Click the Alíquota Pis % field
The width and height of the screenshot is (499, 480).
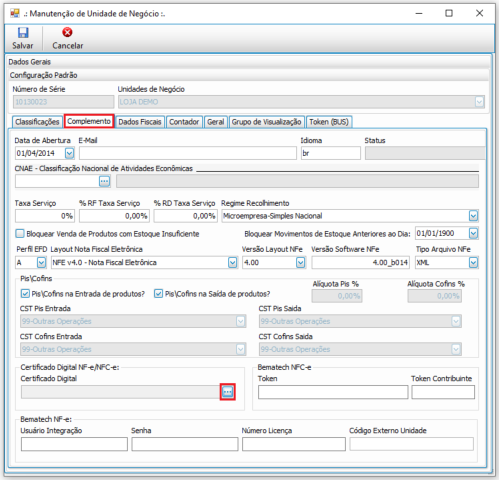[337, 296]
